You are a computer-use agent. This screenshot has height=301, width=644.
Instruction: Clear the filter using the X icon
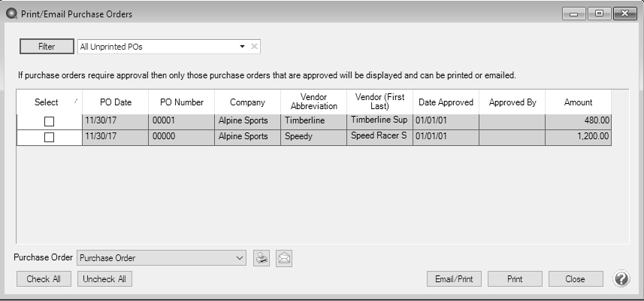[x=254, y=47]
